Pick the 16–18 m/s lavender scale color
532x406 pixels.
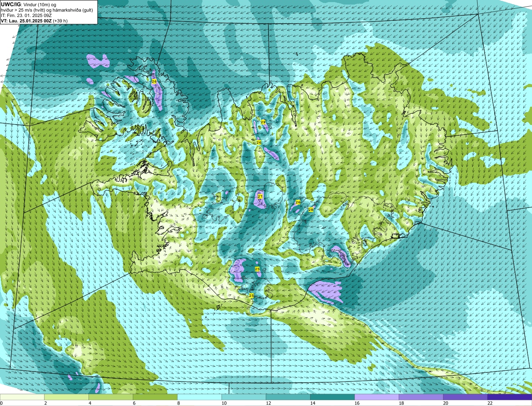(377, 397)
